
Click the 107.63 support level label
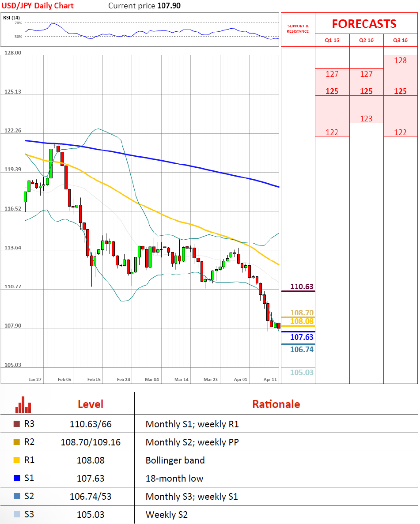(302, 337)
